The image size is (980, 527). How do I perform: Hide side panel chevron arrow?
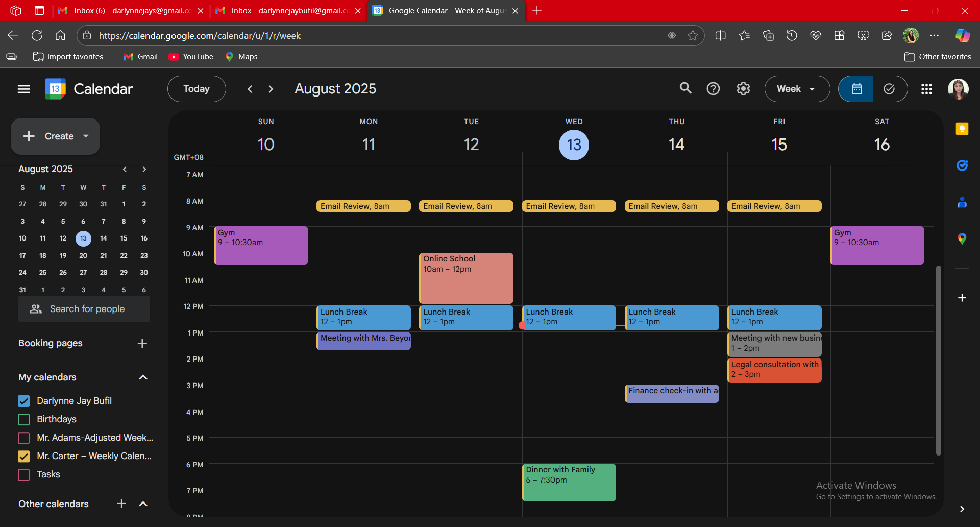point(962,509)
